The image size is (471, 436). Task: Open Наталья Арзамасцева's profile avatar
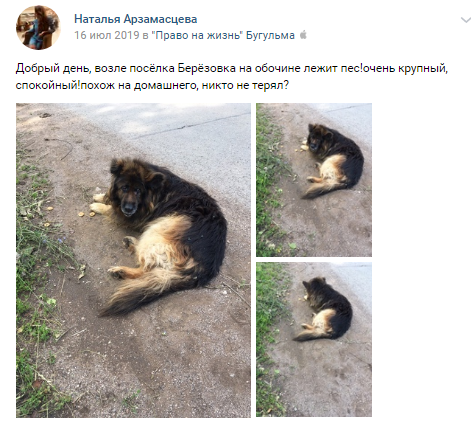[x=38, y=28]
